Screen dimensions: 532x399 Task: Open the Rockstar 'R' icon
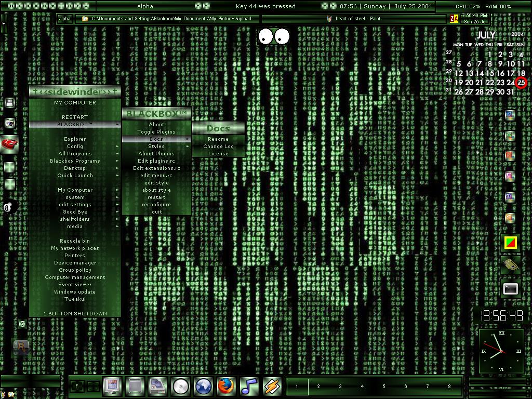click(21, 347)
